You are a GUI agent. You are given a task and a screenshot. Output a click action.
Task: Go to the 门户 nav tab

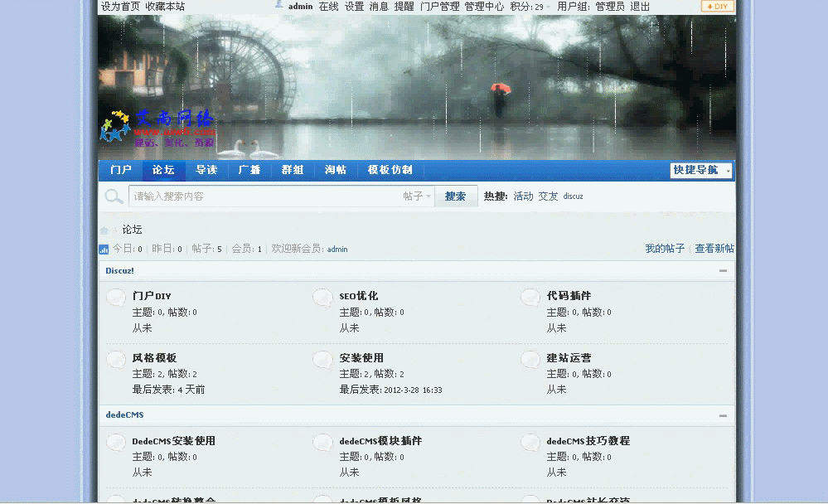point(120,170)
